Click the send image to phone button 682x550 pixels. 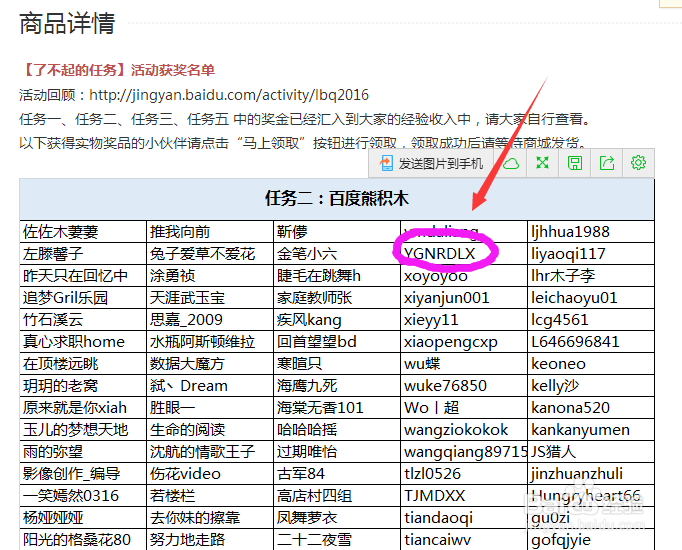click(431, 163)
